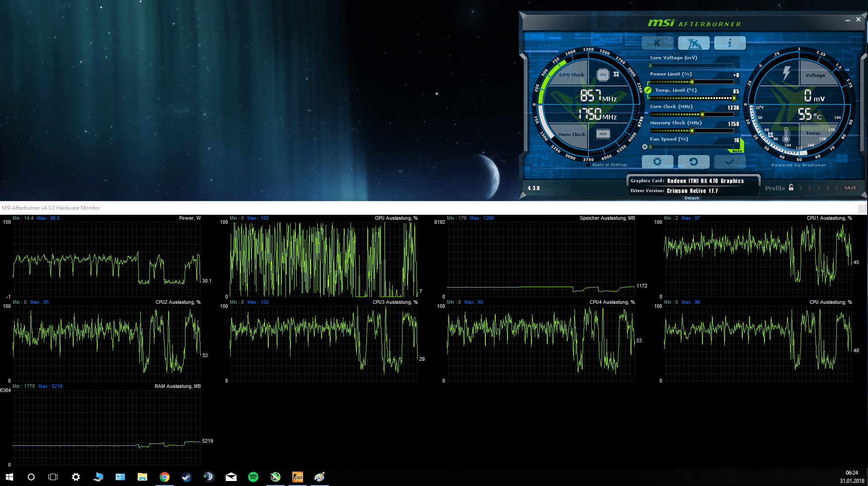Click the GPU Clock label
The width and height of the screenshot is (868, 486).
coord(572,75)
